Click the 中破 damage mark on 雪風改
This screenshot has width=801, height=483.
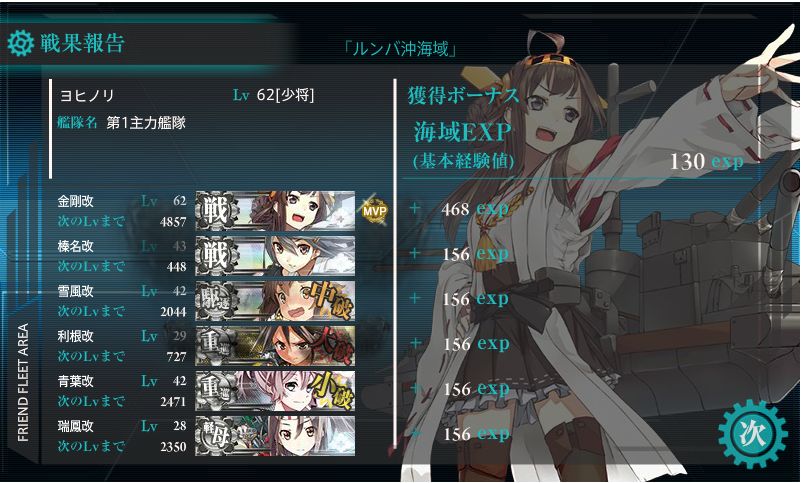[332, 299]
